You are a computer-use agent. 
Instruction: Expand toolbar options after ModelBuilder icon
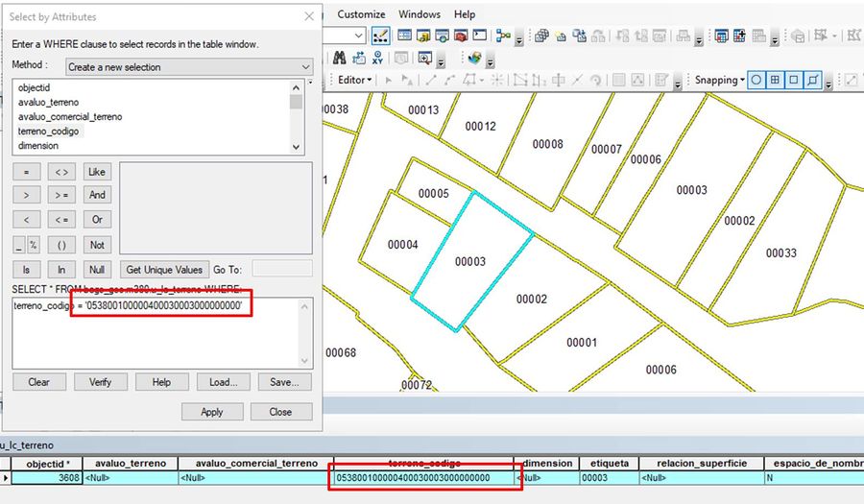pos(519,38)
